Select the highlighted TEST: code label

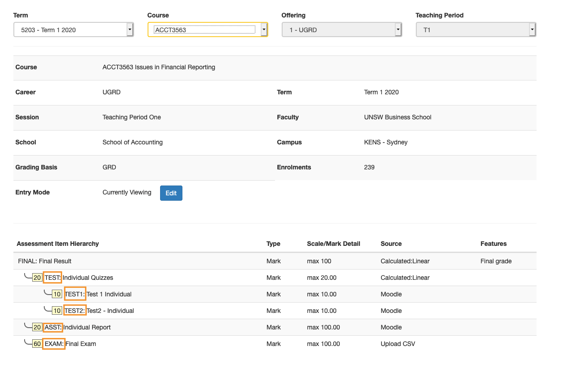(x=53, y=278)
